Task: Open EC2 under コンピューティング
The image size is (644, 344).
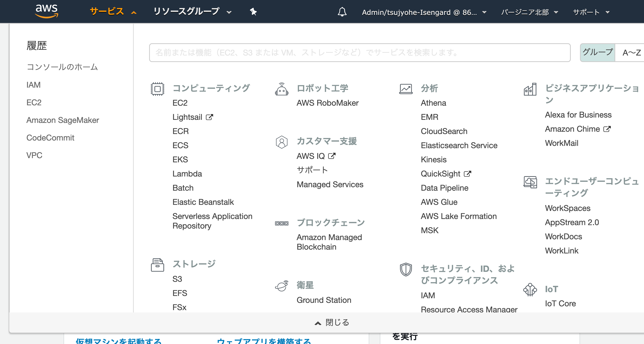Action: click(x=180, y=103)
